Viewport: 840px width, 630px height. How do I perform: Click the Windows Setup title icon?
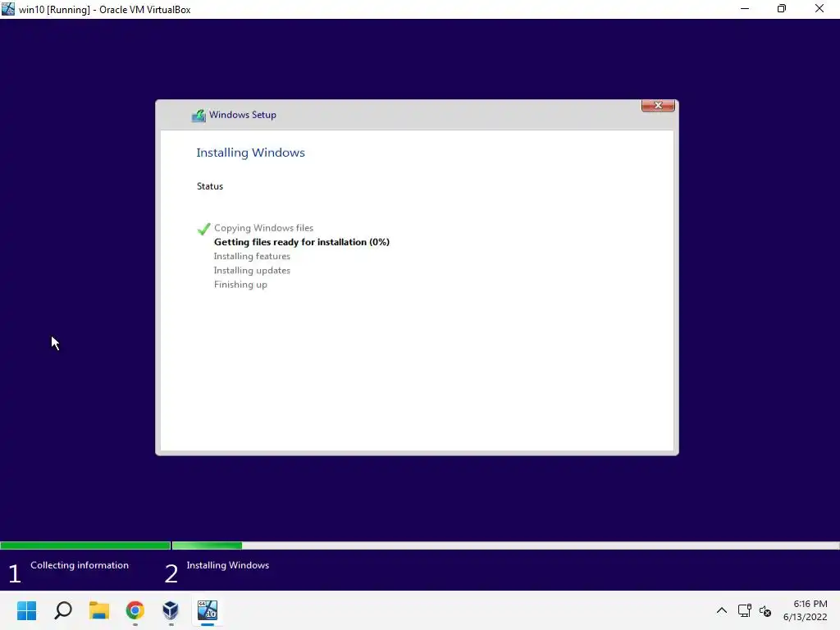tap(199, 115)
